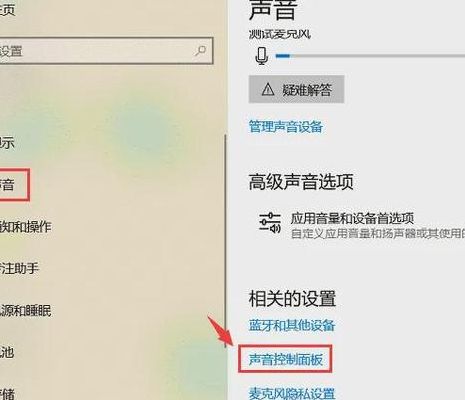Select 声音 in the sidebar
Viewport: 465px width, 400px height.
pyautogui.click(x=7, y=185)
